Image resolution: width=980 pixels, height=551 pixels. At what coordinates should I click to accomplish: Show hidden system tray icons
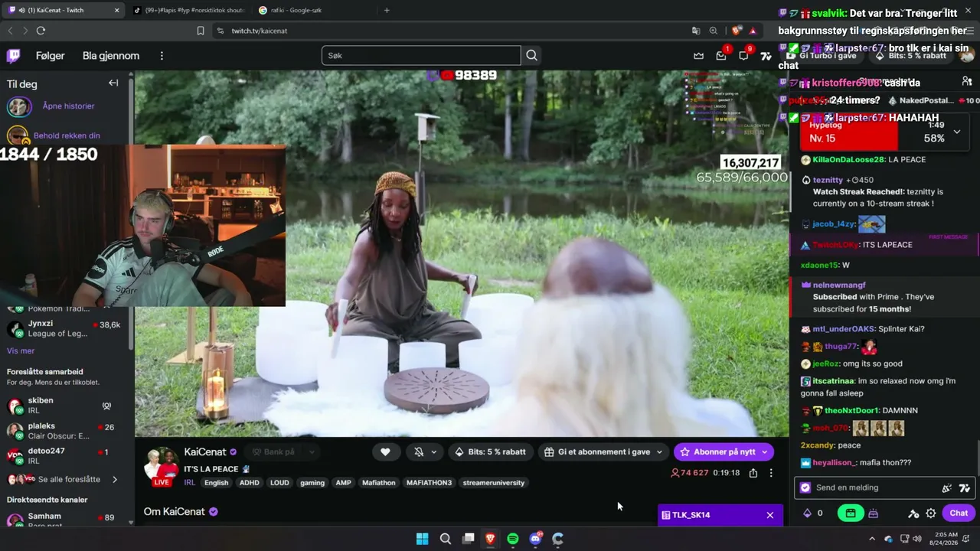coord(871,539)
